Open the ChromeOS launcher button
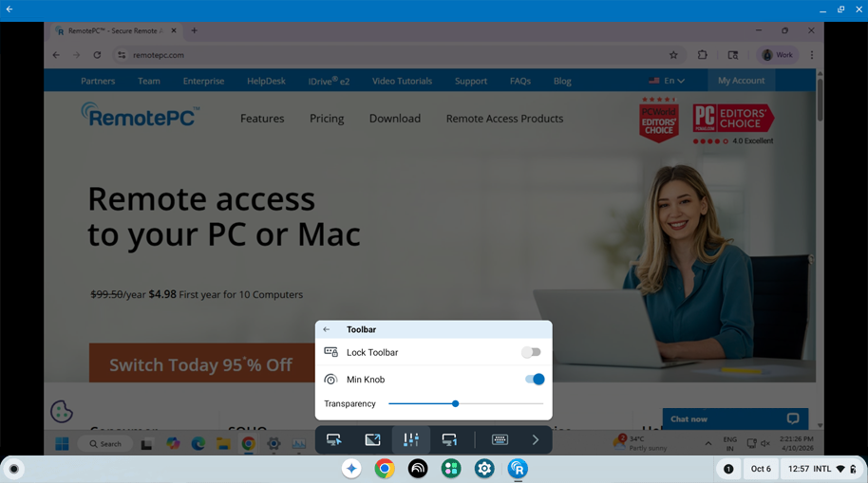868x483 pixels. coord(14,469)
